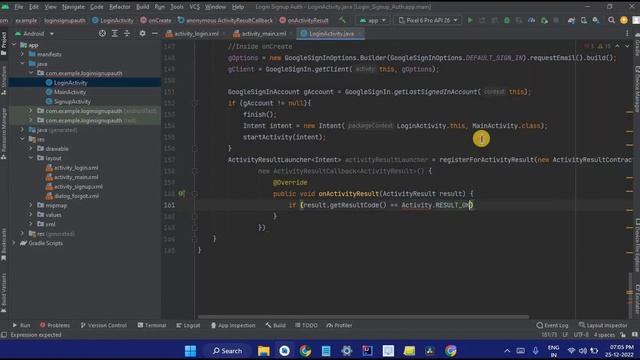This screenshot has height=360, width=640.
Task: Click the UTF-8 encoding in status bar
Action: [x=581, y=335]
